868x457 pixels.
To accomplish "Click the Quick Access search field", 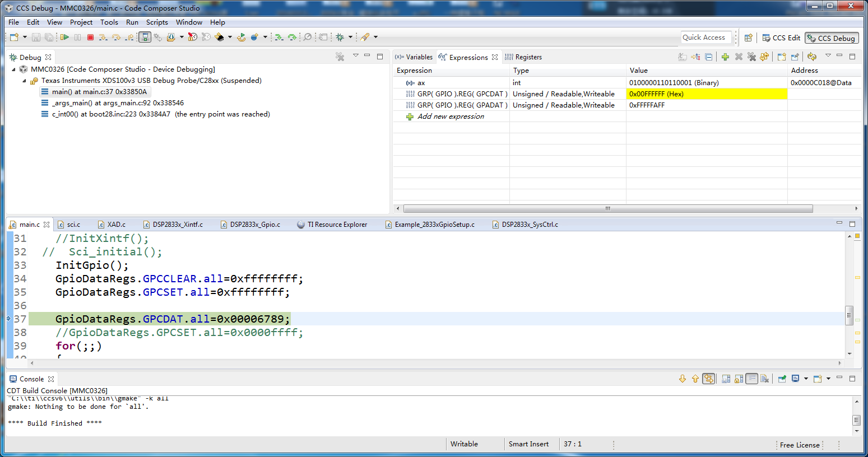I will click(x=706, y=38).
